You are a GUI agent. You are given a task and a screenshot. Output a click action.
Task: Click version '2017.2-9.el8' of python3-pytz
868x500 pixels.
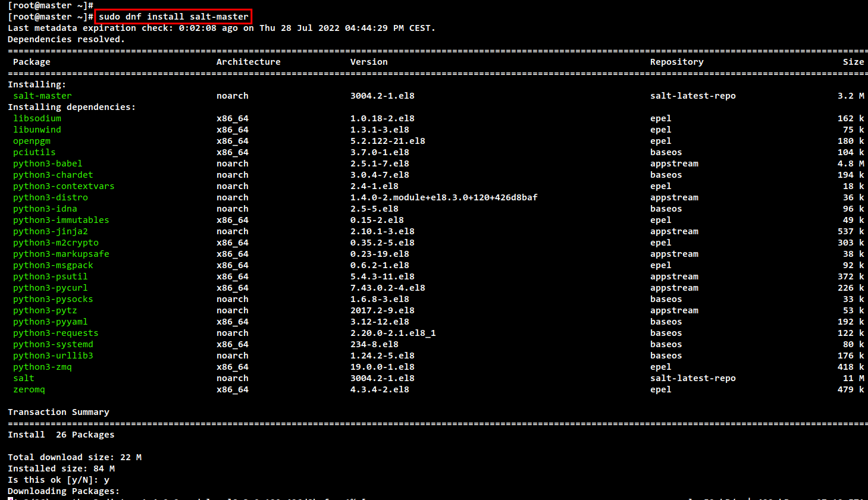click(x=383, y=310)
